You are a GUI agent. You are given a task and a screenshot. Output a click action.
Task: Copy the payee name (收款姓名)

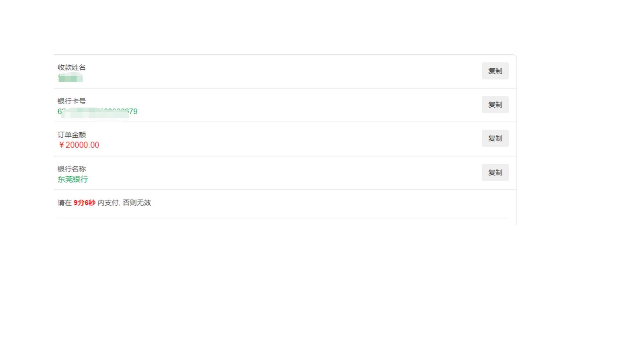[495, 71]
